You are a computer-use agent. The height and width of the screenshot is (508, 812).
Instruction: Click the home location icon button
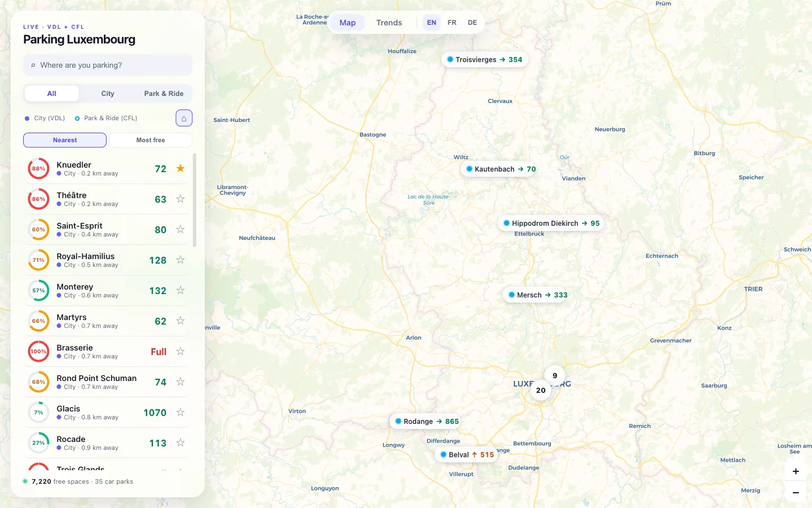coord(184,118)
